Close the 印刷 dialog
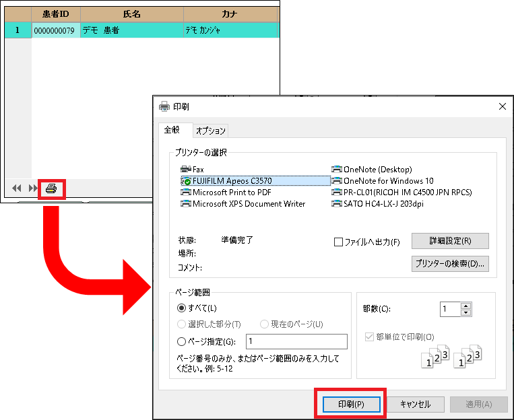The height and width of the screenshot is (420, 514). 502,106
